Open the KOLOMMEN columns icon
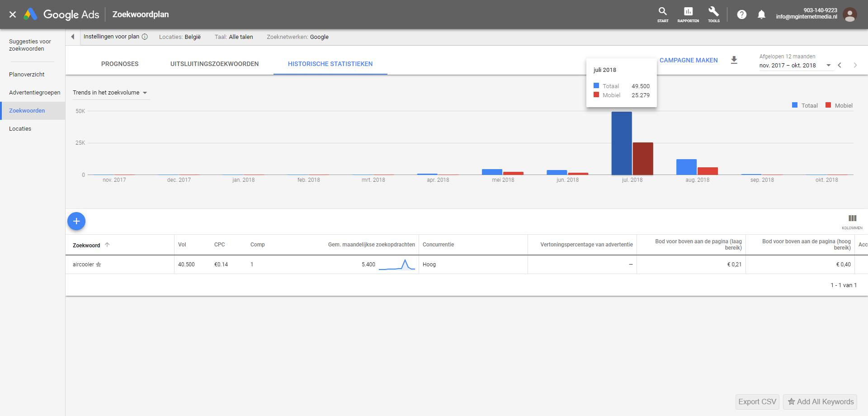 852,221
